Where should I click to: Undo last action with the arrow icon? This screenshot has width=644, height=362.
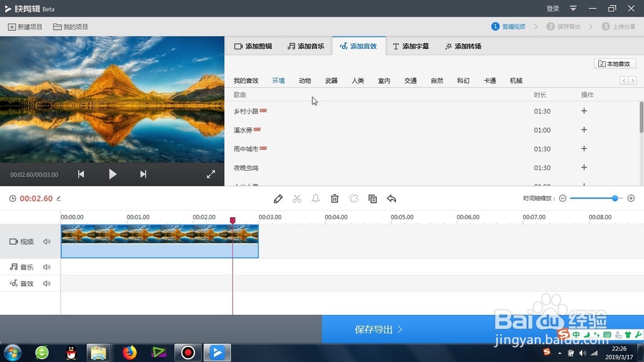coord(392,199)
